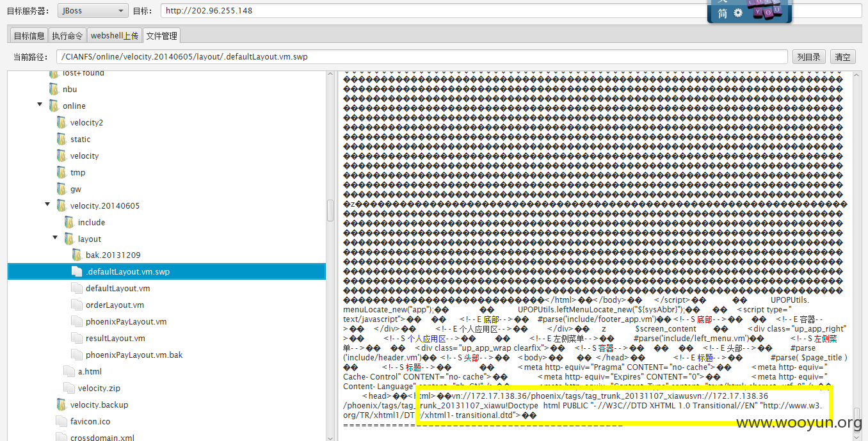Viewport: 868px width, 441px height.
Task: Click the resultLayout.vm file icon
Action: click(77, 338)
